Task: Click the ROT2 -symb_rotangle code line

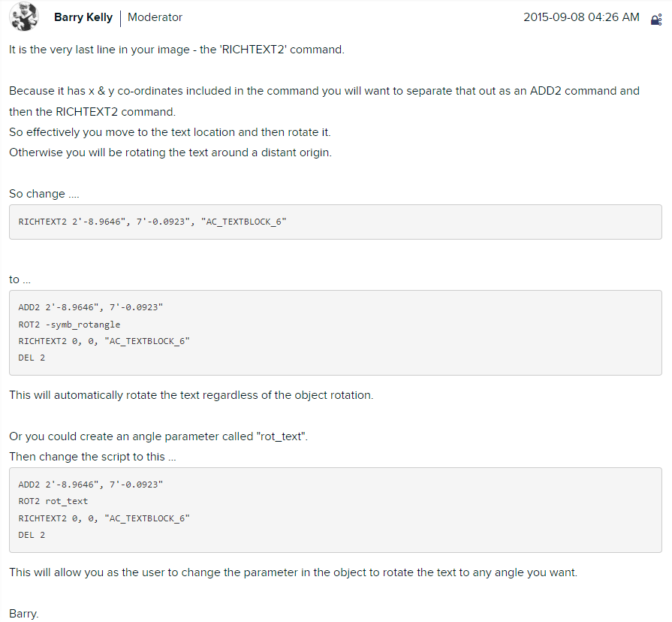Action: (x=69, y=325)
